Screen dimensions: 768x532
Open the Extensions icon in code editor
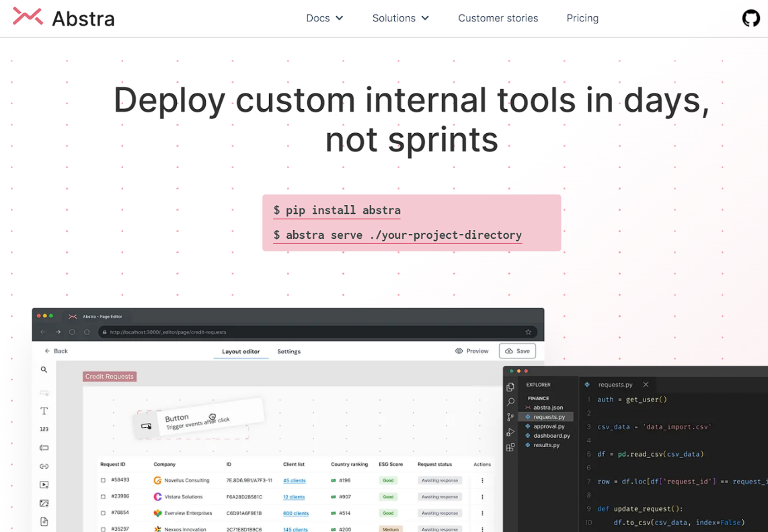(x=510, y=447)
